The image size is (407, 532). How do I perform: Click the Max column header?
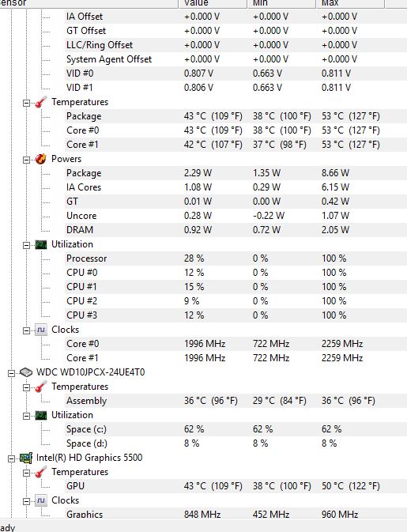(350, 3)
